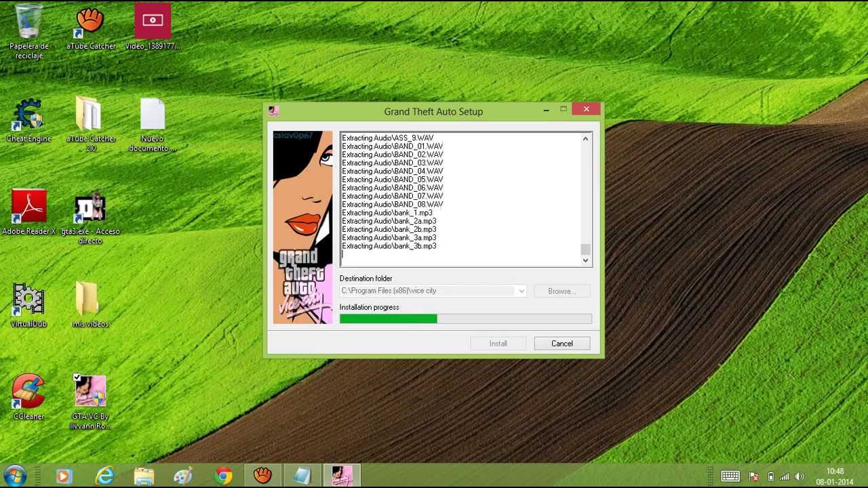
Task: Click the log line Extracting Audio\BAND_01.WAV
Action: [x=393, y=146]
